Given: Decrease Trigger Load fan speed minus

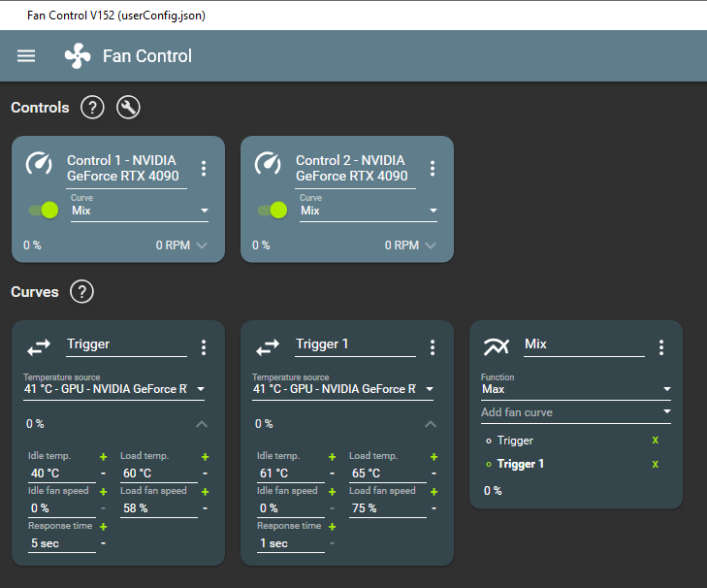Looking at the screenshot, I should pyautogui.click(x=206, y=508).
